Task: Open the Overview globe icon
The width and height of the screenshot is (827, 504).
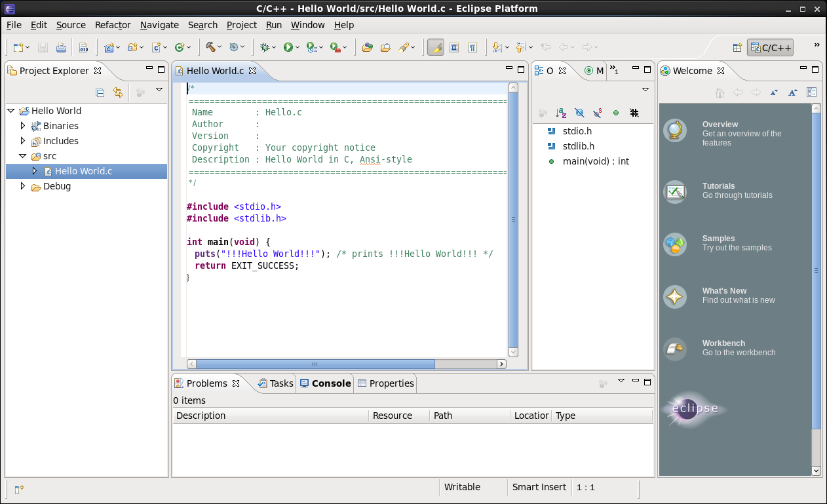Action: tap(675, 130)
